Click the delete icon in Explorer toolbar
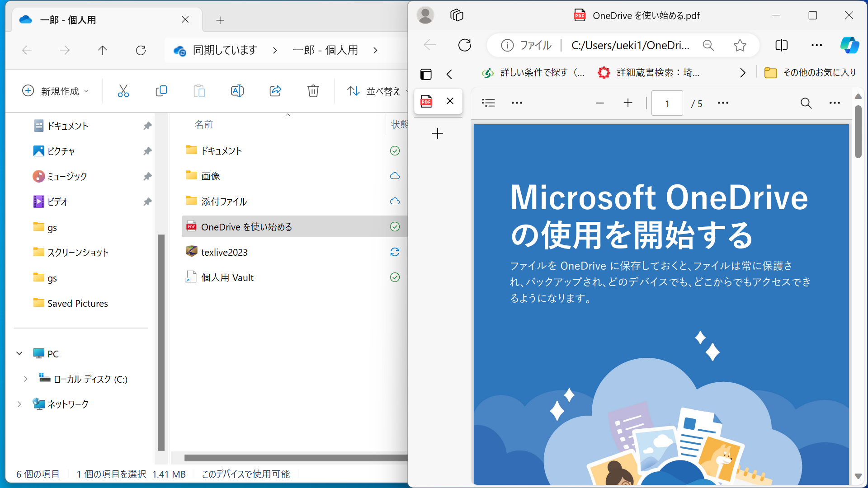Screen dimensions: 868x488 click(313, 89)
